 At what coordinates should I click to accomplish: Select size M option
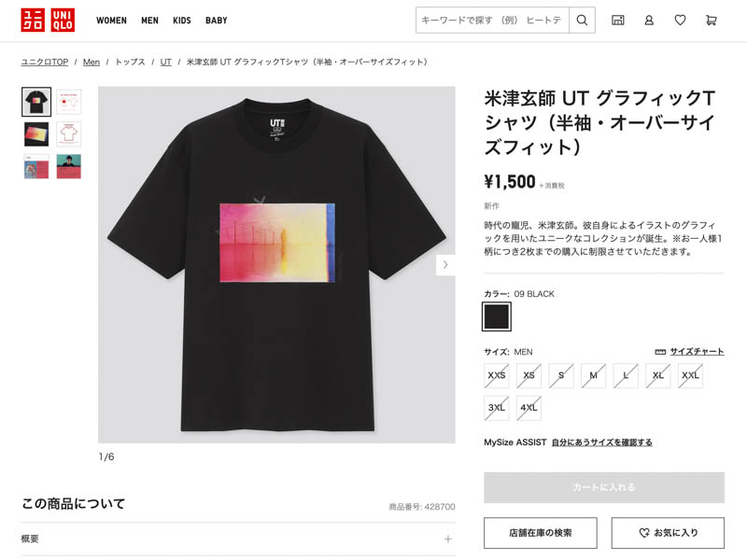point(593,375)
